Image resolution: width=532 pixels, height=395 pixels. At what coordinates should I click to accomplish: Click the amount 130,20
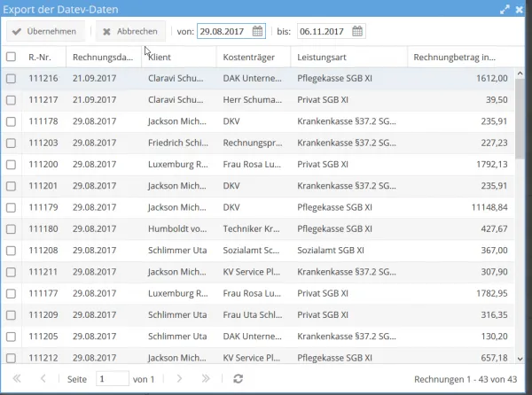click(x=494, y=337)
